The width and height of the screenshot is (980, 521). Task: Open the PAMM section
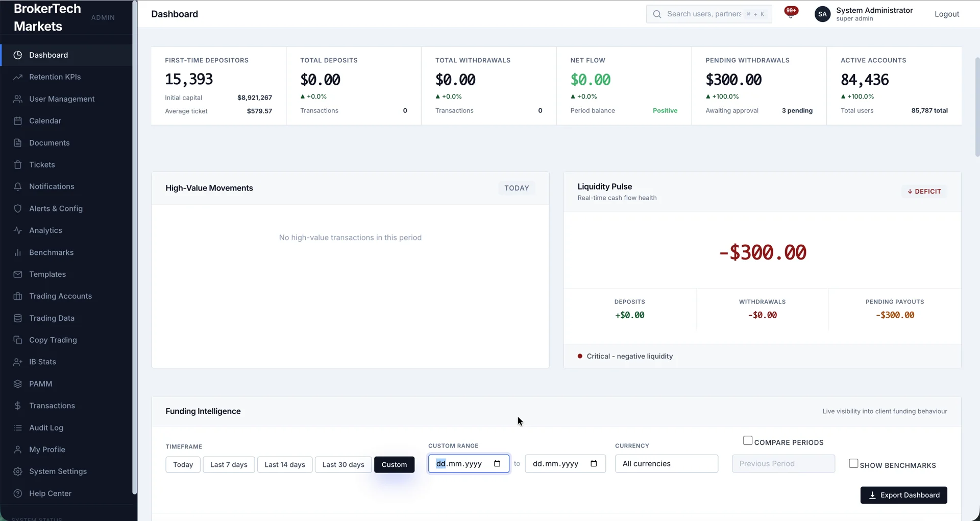point(40,384)
